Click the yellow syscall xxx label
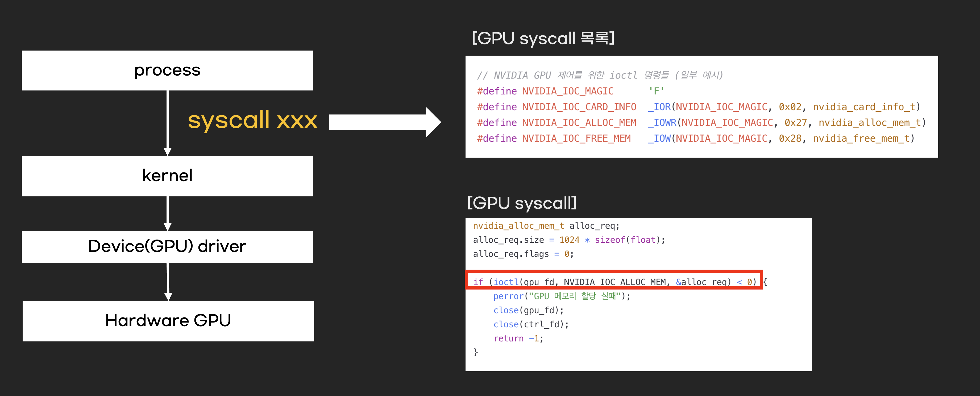Screen dimensions: 980x396 click(252, 120)
